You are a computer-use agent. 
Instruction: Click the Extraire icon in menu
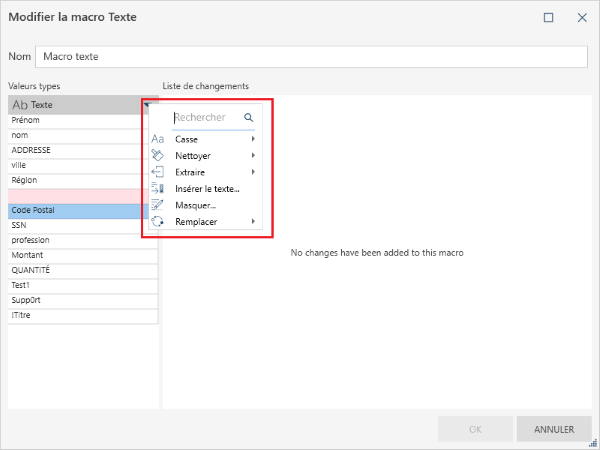(157, 172)
